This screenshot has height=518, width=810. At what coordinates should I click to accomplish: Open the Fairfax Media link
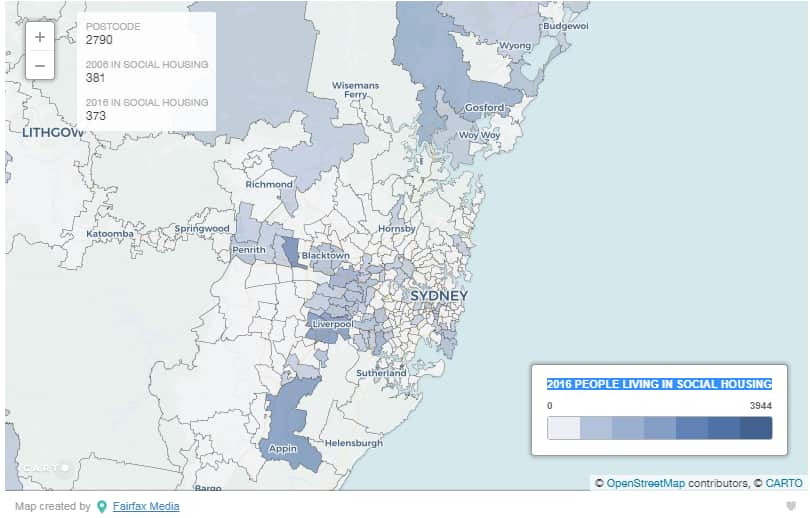[x=145, y=506]
